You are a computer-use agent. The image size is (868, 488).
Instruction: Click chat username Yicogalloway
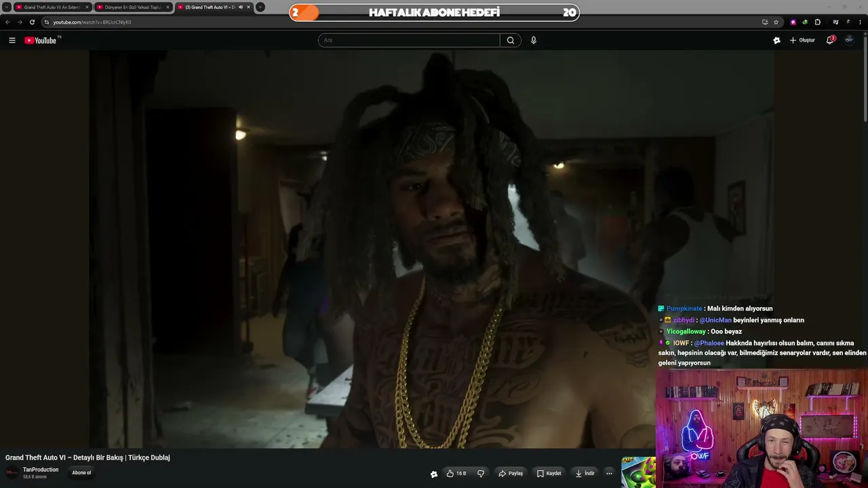(x=686, y=331)
